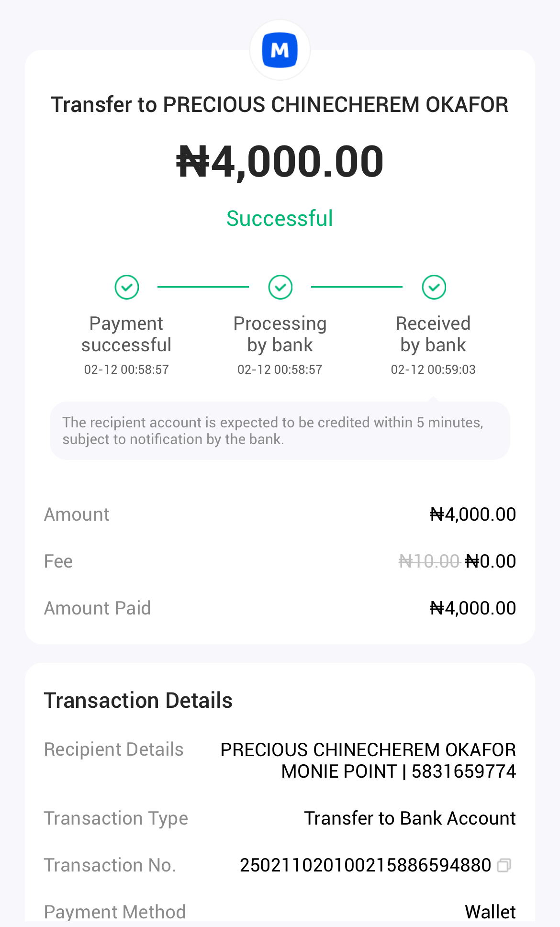Select the Amount row value

(x=472, y=514)
